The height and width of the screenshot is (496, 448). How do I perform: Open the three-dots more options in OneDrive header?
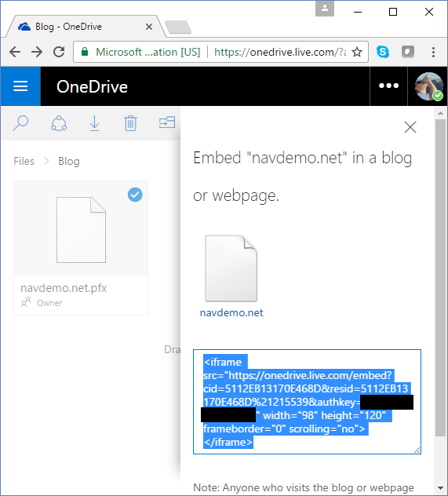(x=388, y=86)
